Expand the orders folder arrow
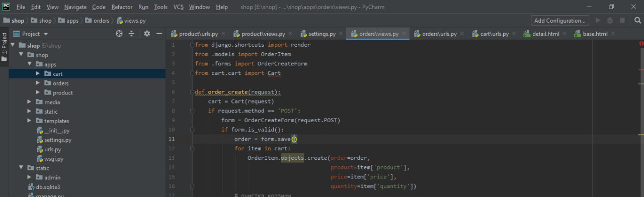Screen dimensions: 644x197 tap(38, 83)
